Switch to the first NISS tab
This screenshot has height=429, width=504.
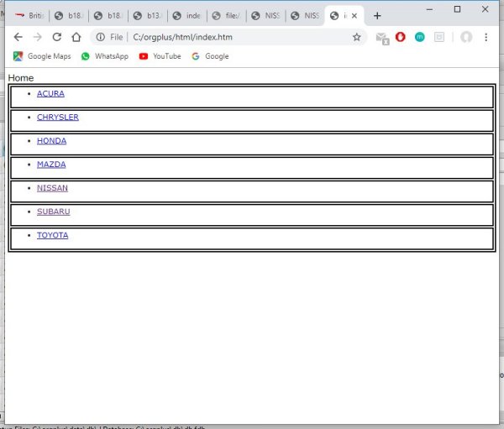(265, 16)
